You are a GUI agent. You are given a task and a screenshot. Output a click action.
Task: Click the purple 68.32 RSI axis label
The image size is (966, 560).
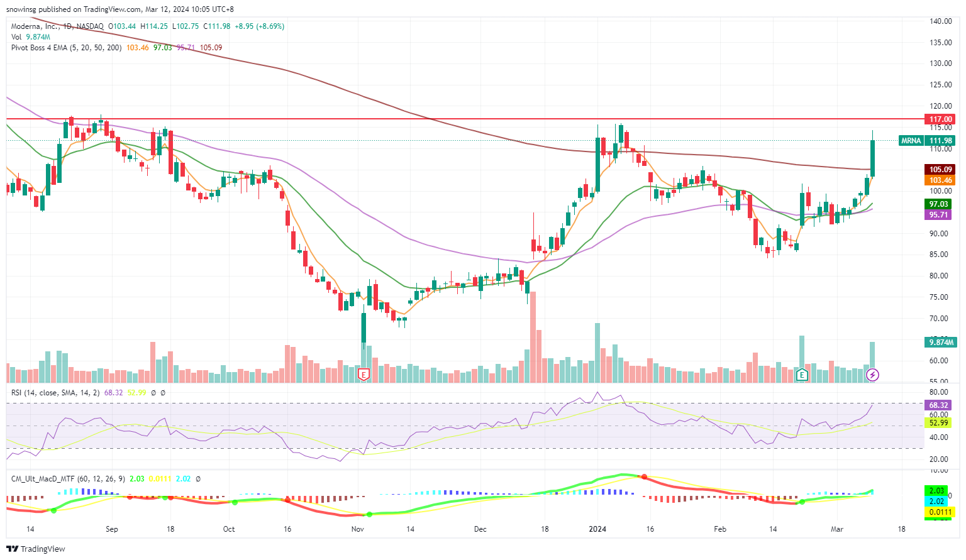point(939,405)
